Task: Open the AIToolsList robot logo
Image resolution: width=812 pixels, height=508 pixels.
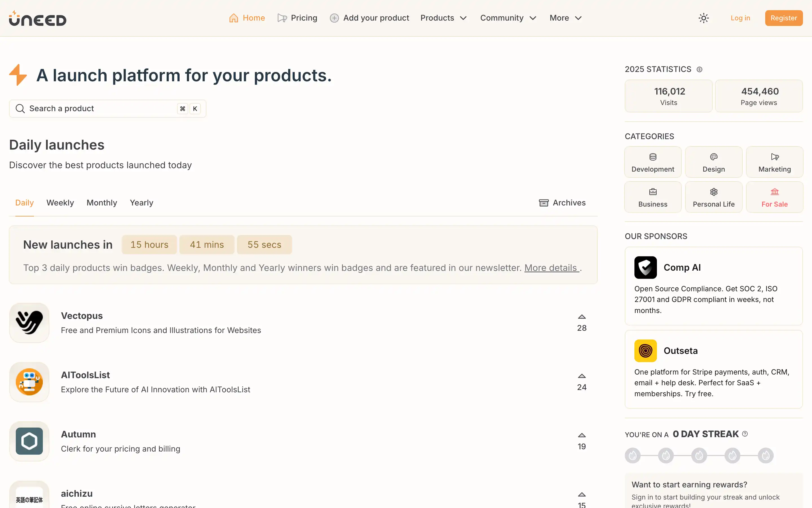Action: tap(29, 382)
